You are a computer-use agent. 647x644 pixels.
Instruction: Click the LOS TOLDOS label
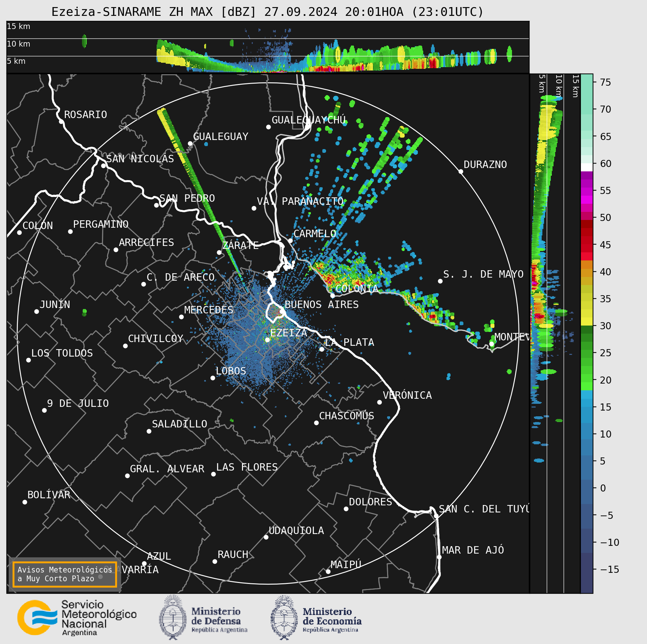62,353
